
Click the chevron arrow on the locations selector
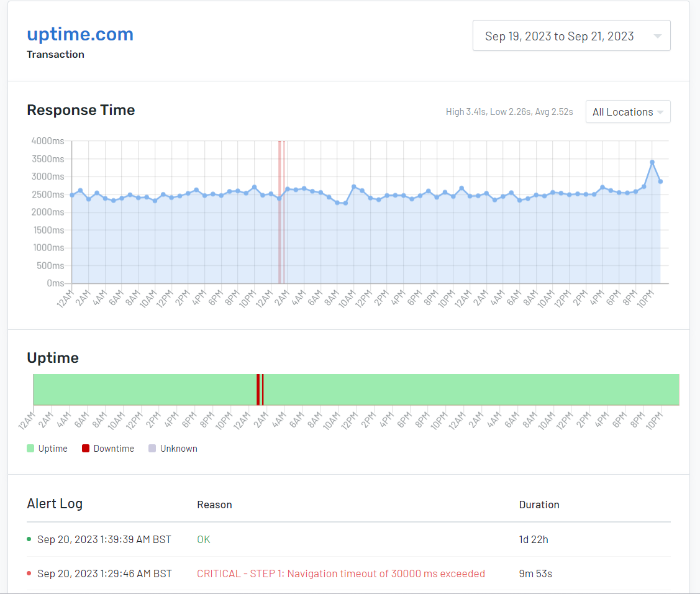coord(660,112)
